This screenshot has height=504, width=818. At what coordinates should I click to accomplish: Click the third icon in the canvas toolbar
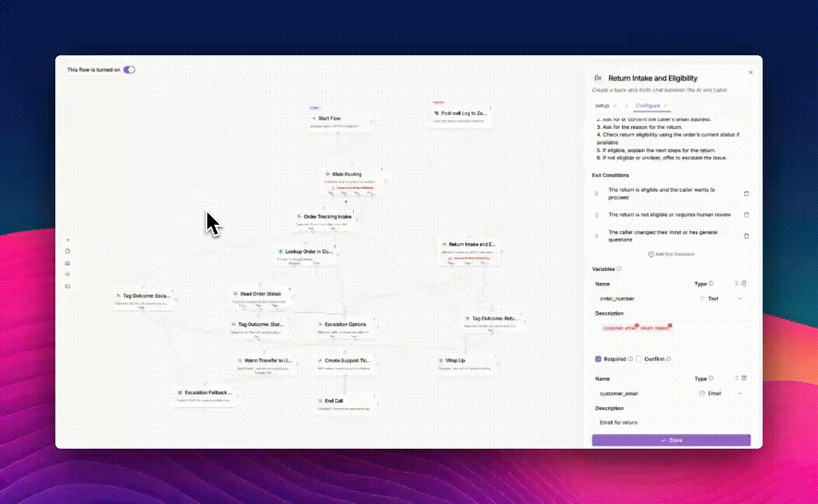click(x=67, y=263)
